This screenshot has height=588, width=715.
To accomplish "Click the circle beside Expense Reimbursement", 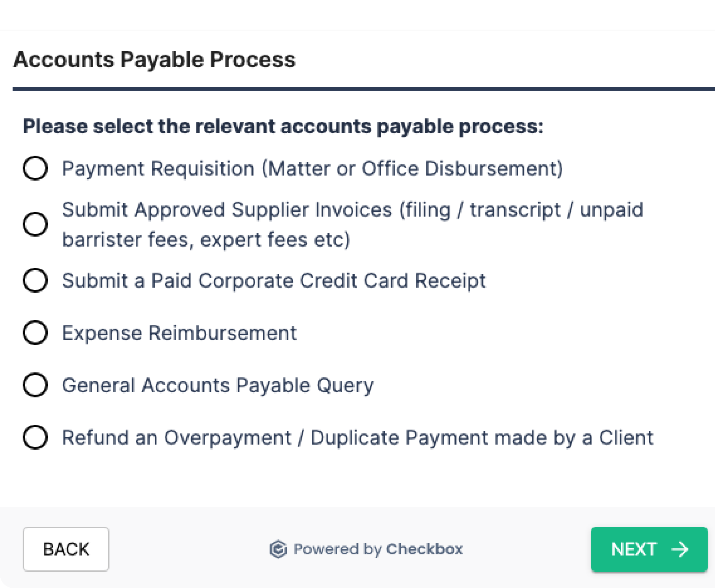I will coord(35,332).
